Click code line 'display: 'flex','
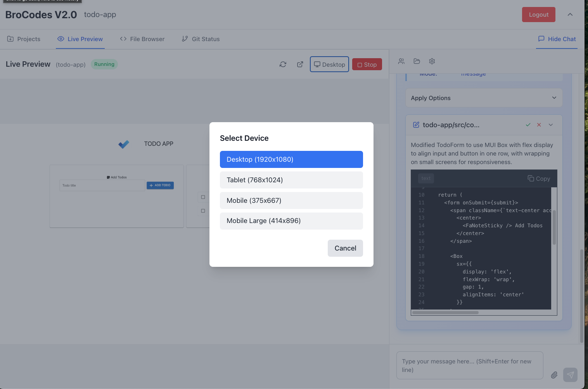 coord(487,272)
